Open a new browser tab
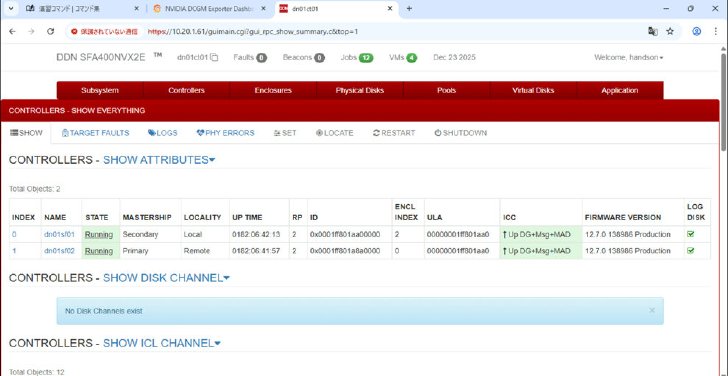The height and width of the screenshot is (376, 728). (x=409, y=8)
